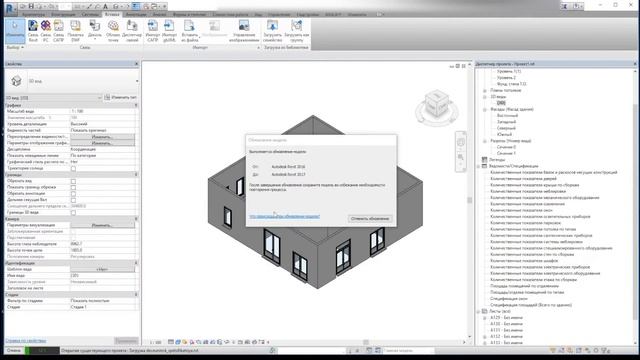Collapse the Идентификация properties section
640x360 pixels.
click(x=136, y=263)
